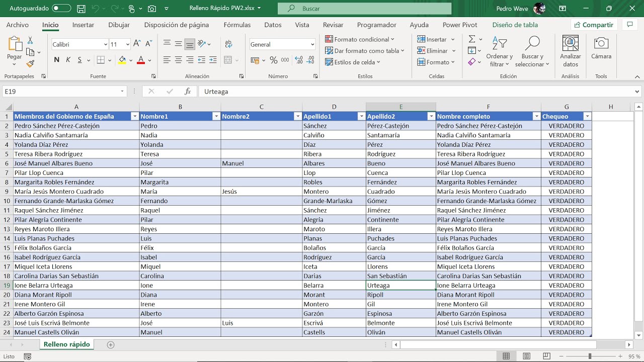Image resolution: width=644 pixels, height=362 pixels.
Task: Open the number format General dropdown
Action: [x=312, y=44]
